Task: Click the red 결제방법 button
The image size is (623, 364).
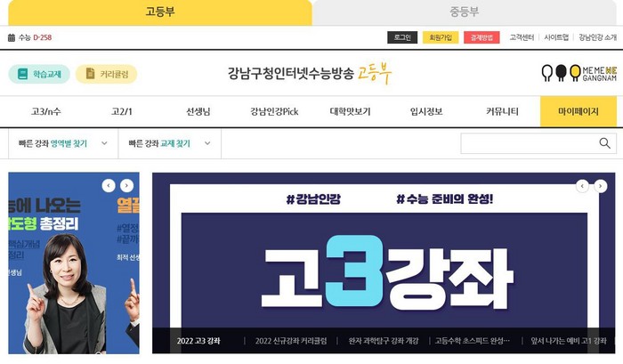Action: [481, 37]
